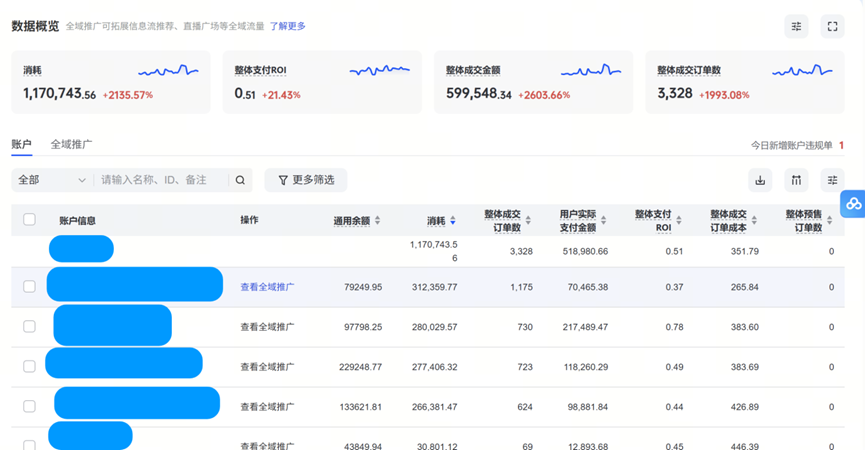The width and height of the screenshot is (865, 450).
Task: Switch to the 全域推广 tab
Action: [71, 145]
